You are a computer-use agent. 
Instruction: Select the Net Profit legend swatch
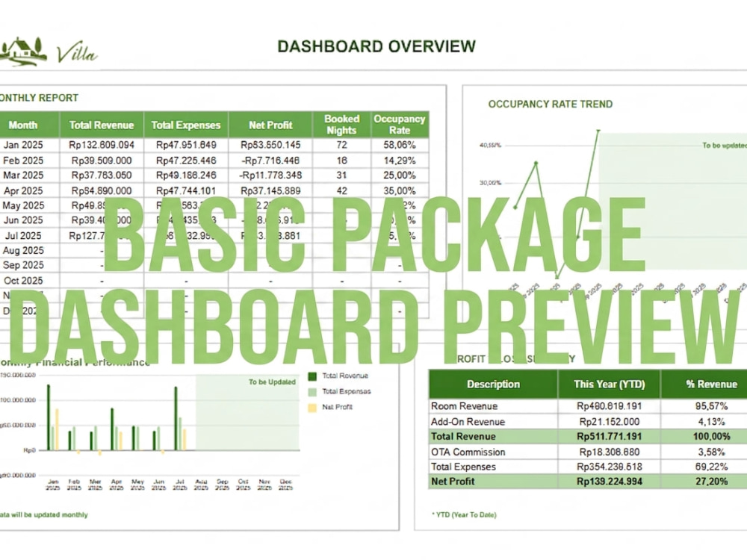point(312,408)
